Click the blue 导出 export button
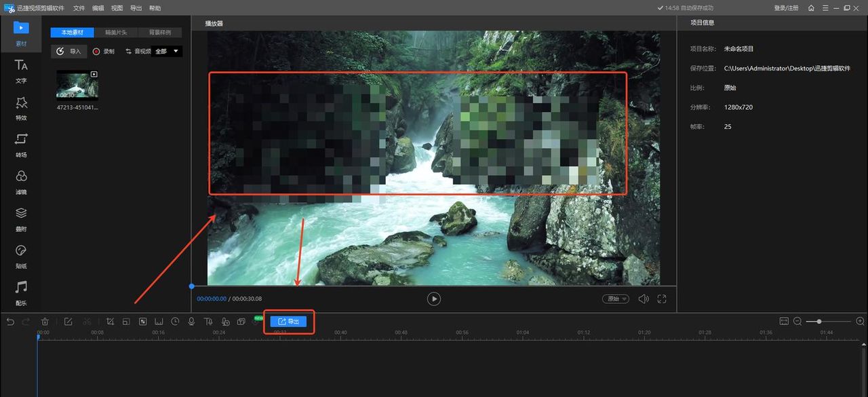Viewport: 868px width, 397px height. tap(289, 322)
